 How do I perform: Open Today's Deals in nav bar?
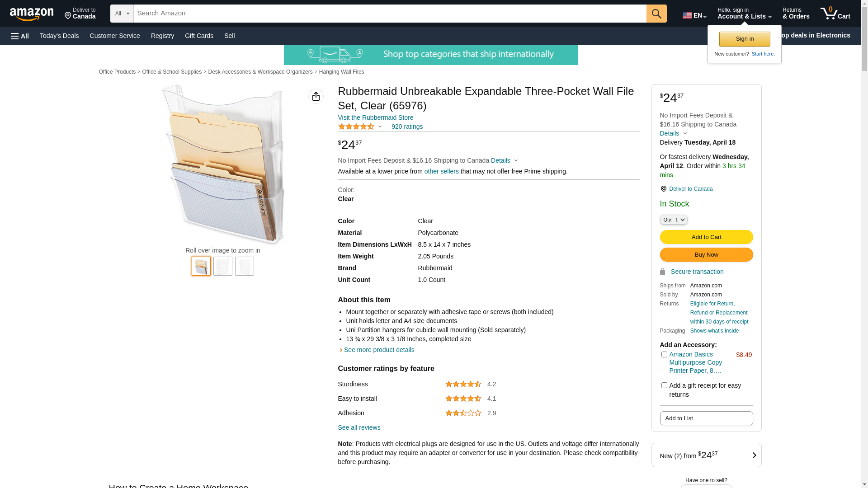[59, 36]
